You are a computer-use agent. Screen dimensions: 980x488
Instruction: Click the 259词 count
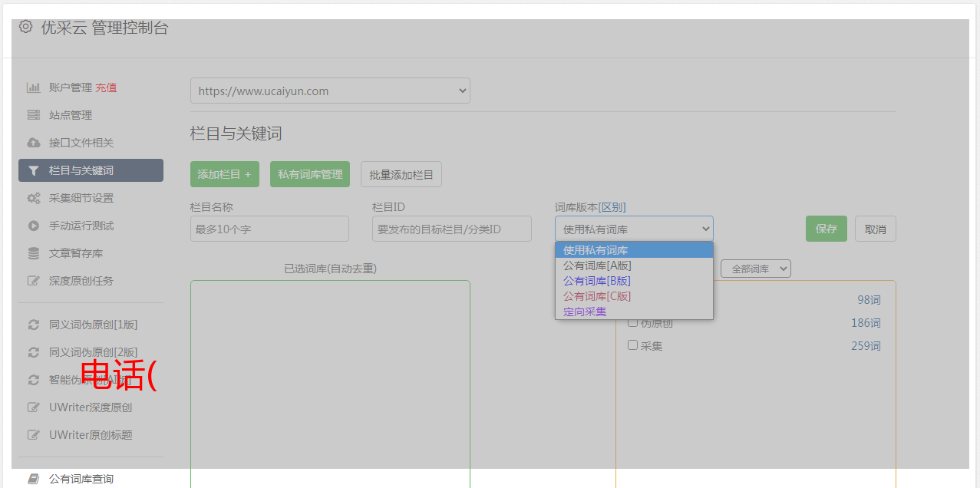tap(866, 346)
